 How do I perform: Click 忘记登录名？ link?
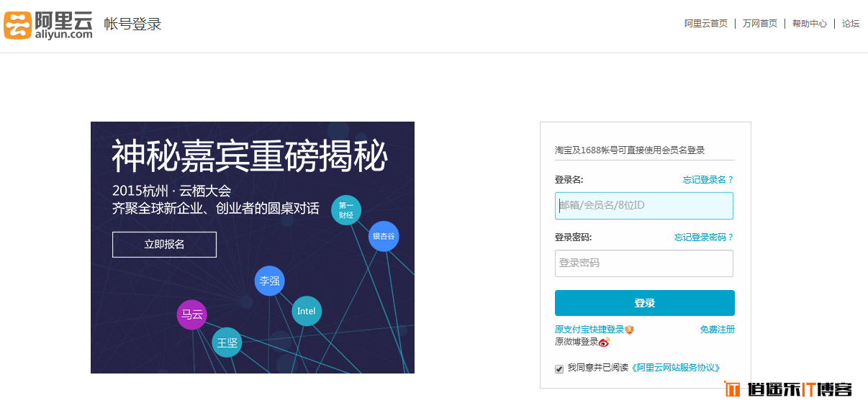click(x=708, y=180)
